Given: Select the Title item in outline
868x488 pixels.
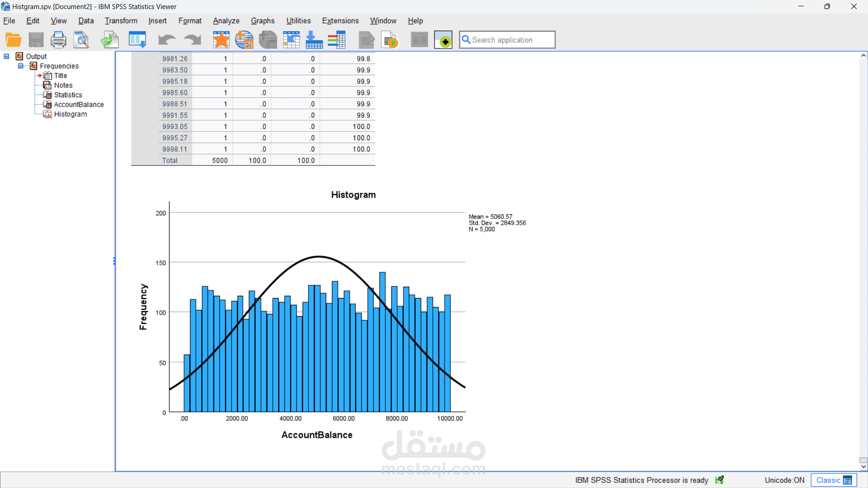Looking at the screenshot, I should click(61, 76).
